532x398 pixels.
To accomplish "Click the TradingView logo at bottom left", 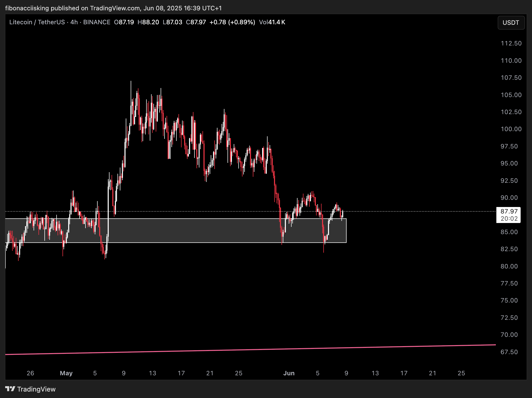I will (30, 389).
